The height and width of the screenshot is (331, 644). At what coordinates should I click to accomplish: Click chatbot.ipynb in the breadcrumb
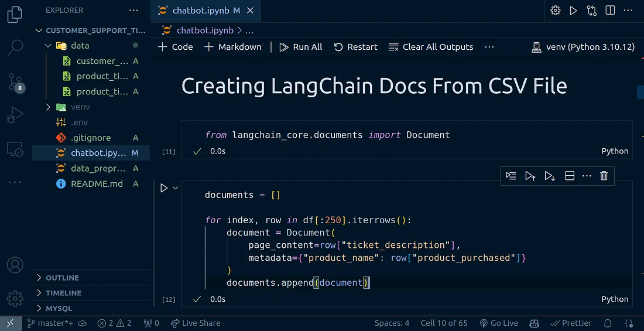[x=205, y=30]
